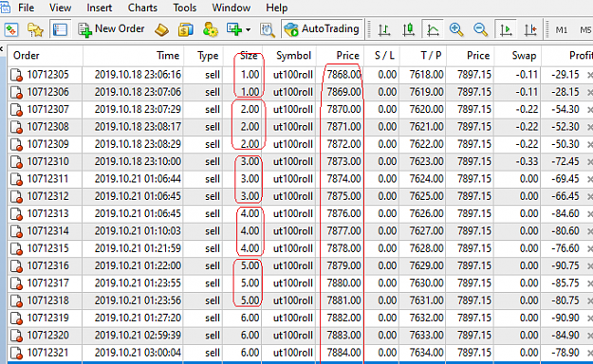Click the order icon for 10712313

pos(16,214)
